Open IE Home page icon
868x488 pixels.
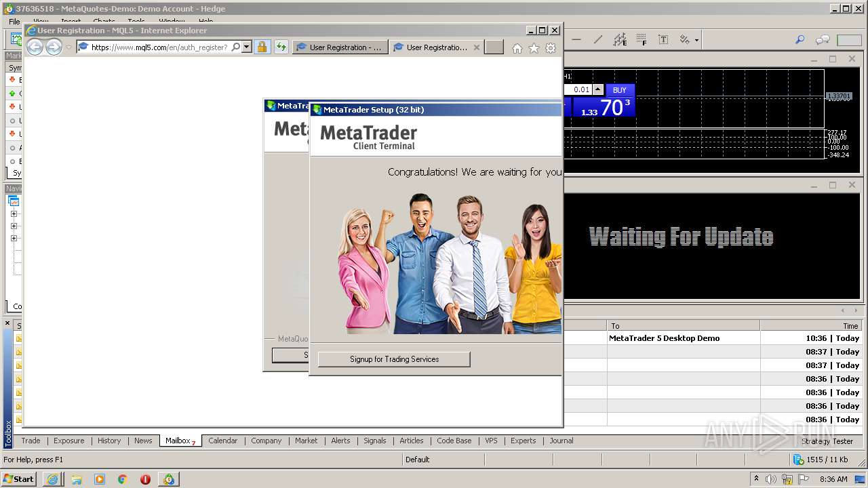tap(517, 48)
